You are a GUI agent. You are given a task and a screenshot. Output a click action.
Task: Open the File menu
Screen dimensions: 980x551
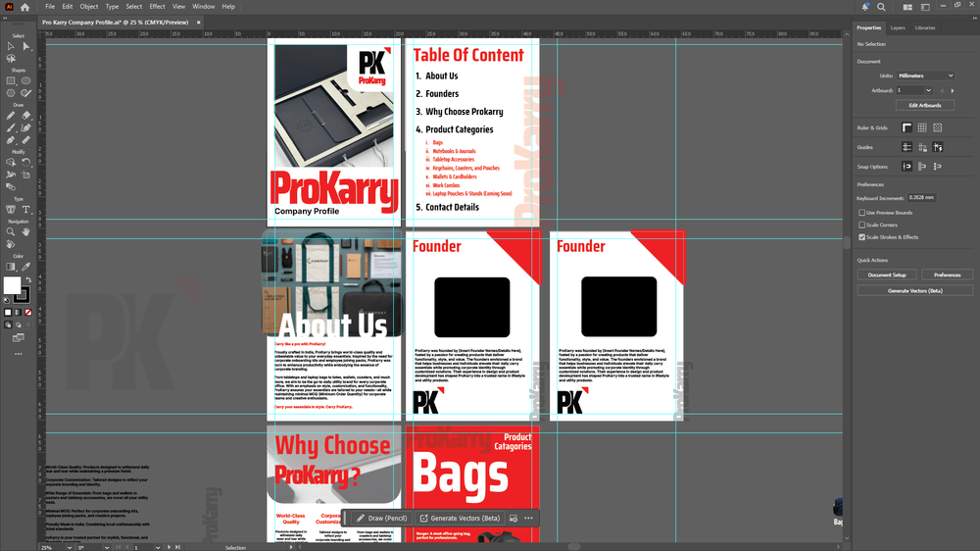pyautogui.click(x=50, y=6)
